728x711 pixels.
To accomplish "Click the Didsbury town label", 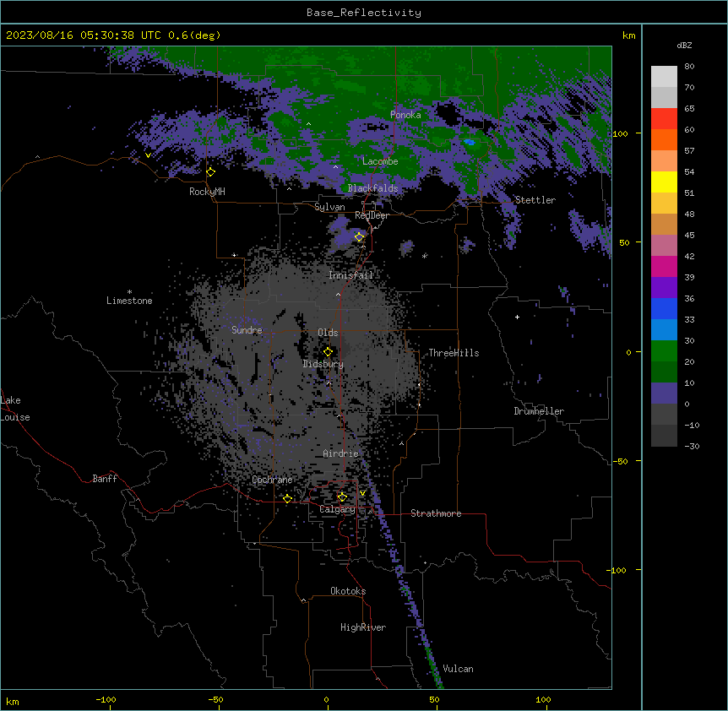I will click(323, 364).
